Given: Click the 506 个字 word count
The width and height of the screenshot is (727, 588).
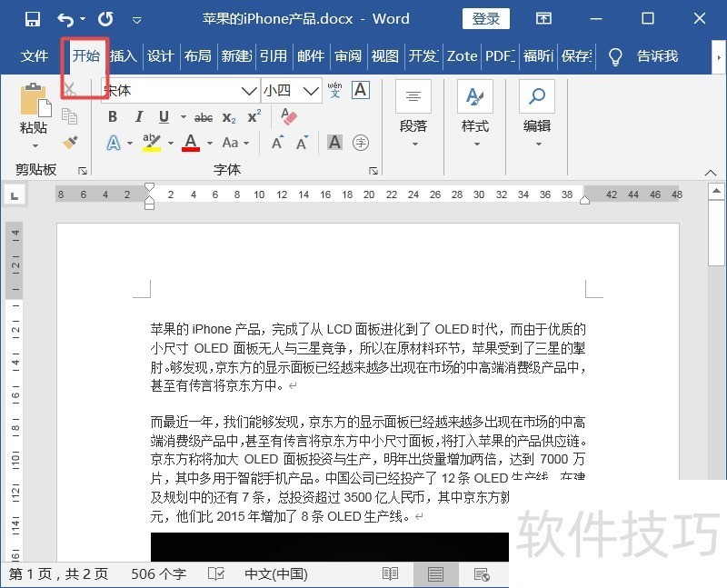Looking at the screenshot, I should (158, 574).
